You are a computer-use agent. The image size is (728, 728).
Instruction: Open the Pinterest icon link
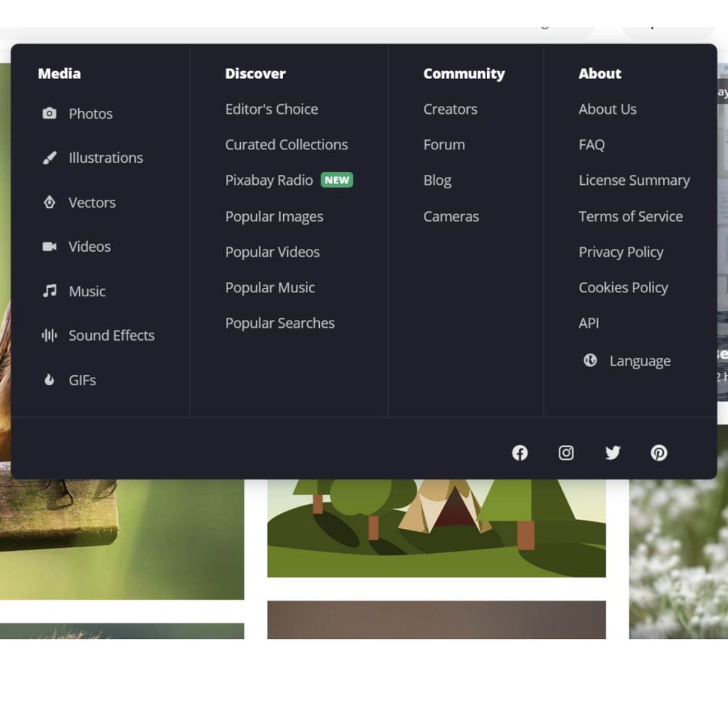pyautogui.click(x=659, y=453)
